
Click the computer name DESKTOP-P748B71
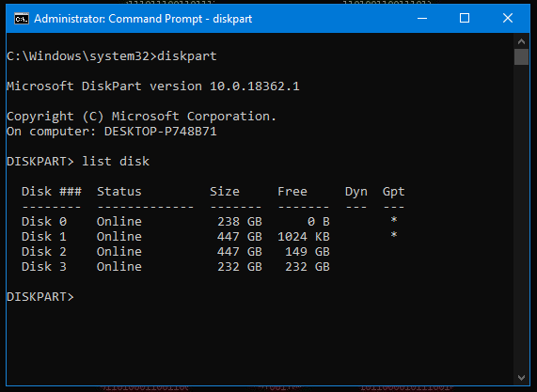(160, 132)
